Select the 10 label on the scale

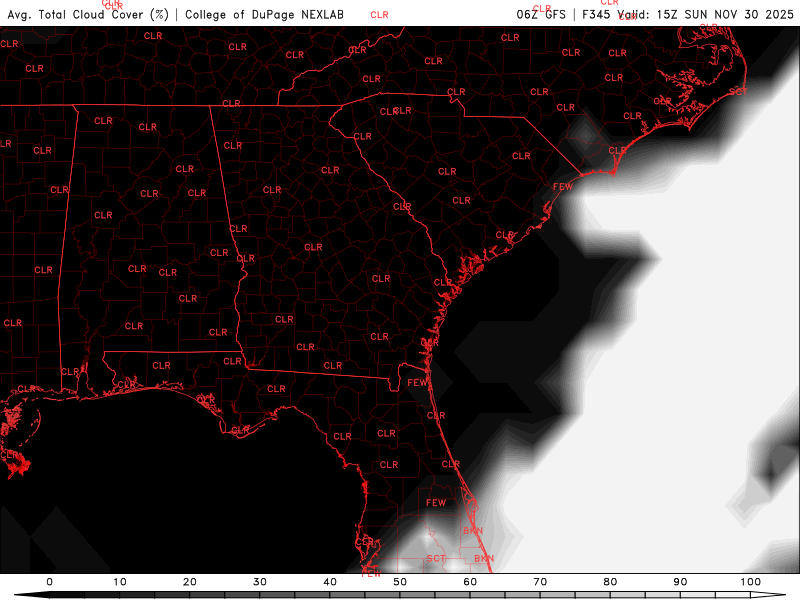(x=119, y=582)
